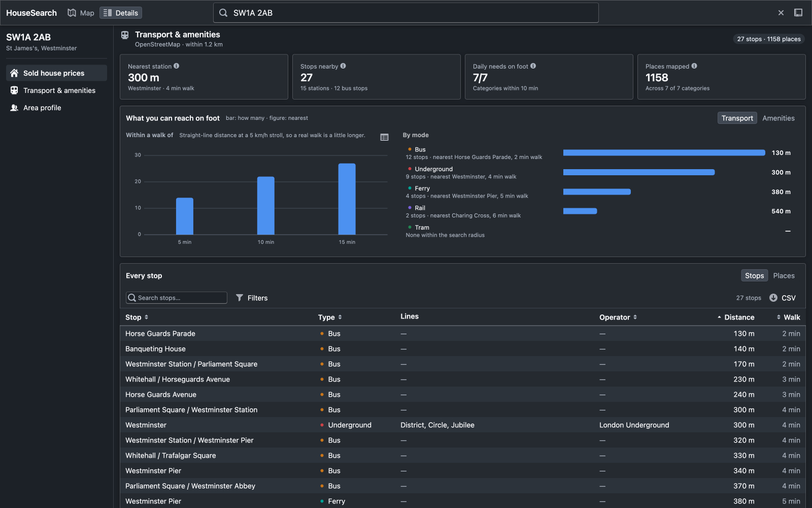Select the Horse Guards Parade stop row
812x508 pixels.
tap(463, 334)
